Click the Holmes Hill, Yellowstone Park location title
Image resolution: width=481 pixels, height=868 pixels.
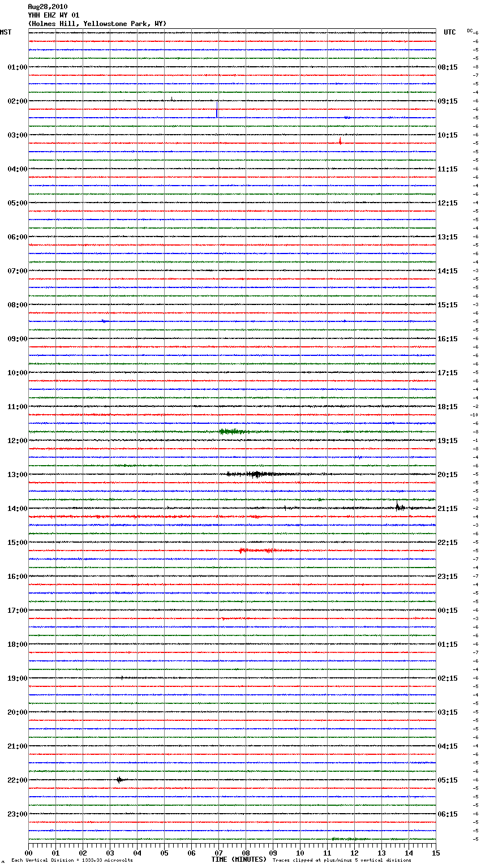97,24
